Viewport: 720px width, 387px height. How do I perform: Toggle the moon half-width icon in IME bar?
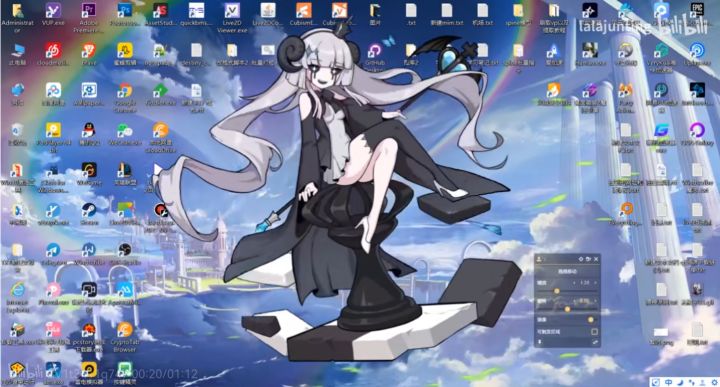680,383
